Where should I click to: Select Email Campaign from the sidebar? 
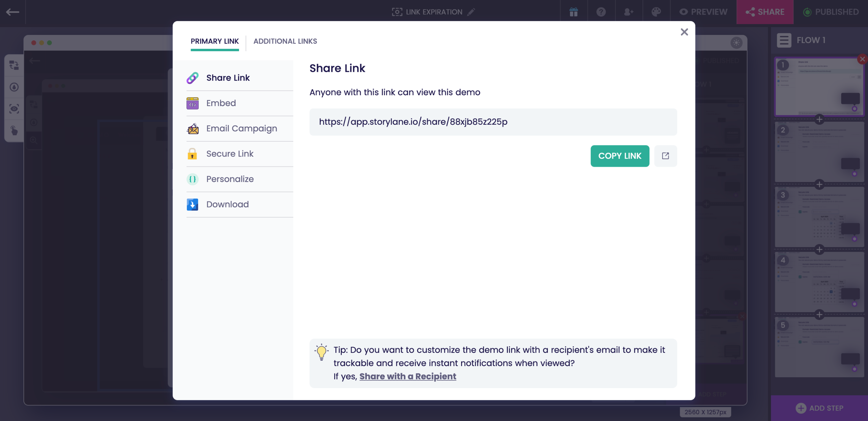coord(241,128)
